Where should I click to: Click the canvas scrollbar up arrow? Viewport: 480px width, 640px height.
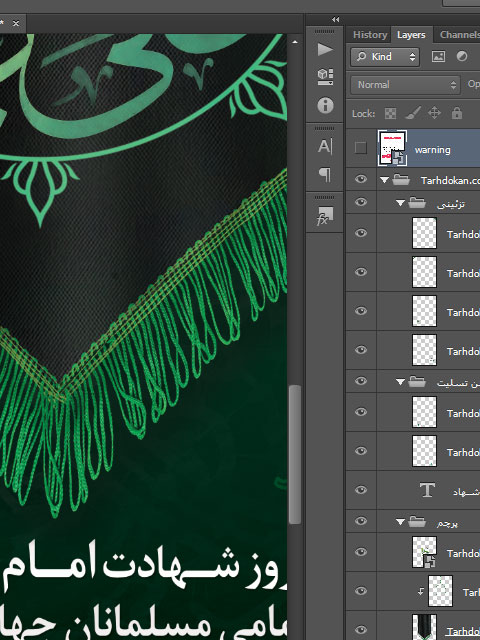[295, 42]
